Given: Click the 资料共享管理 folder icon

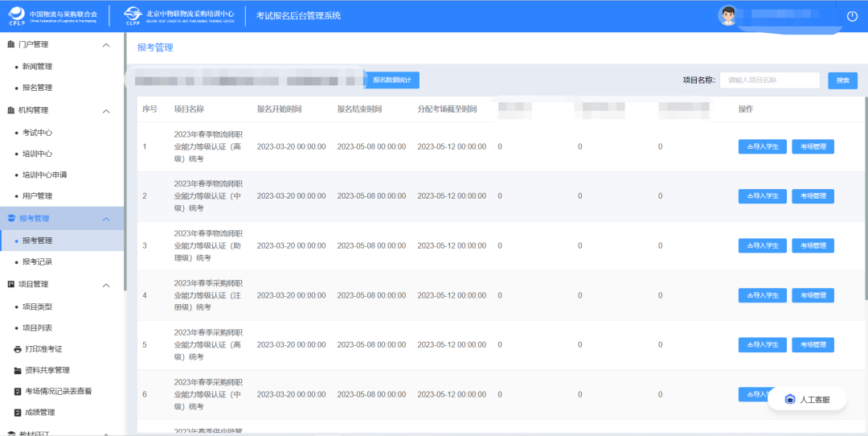Looking at the screenshot, I should tap(17, 370).
